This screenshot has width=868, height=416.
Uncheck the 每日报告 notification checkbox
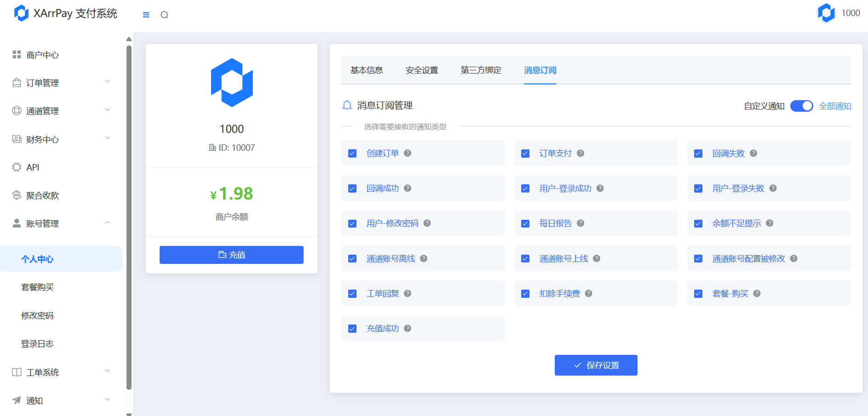(525, 223)
